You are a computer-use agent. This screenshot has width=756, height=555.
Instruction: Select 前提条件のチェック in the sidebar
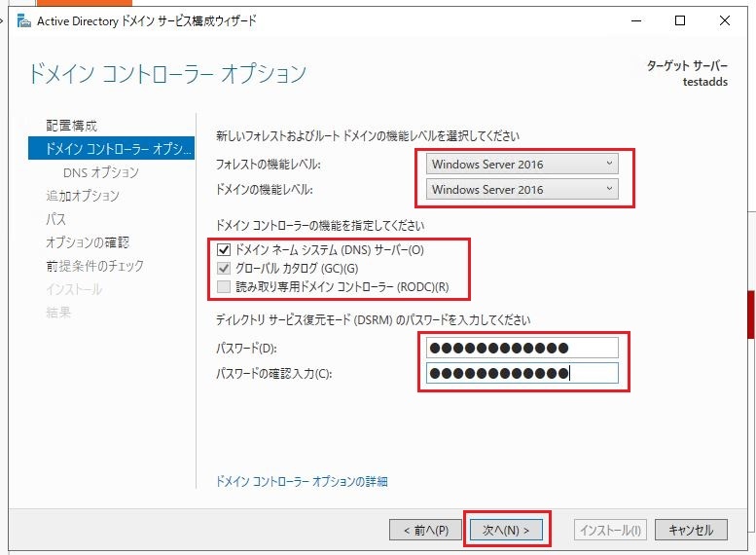coord(95,266)
